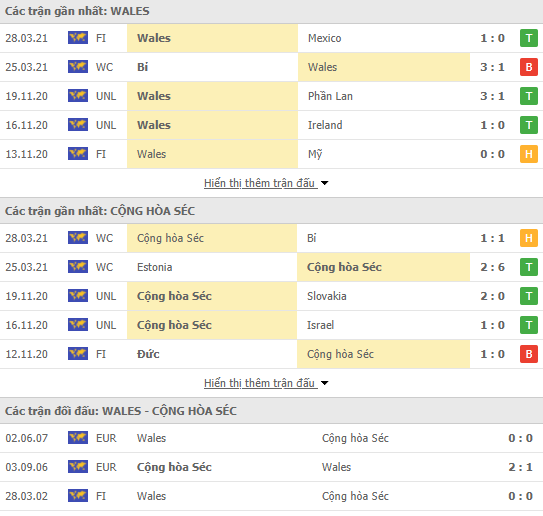Click the orange H badge for Cộng hòa Séc vs Bỉ

[528, 238]
